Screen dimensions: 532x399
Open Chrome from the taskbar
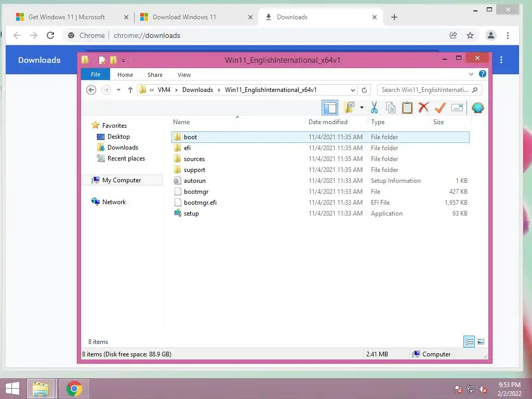[x=74, y=389]
